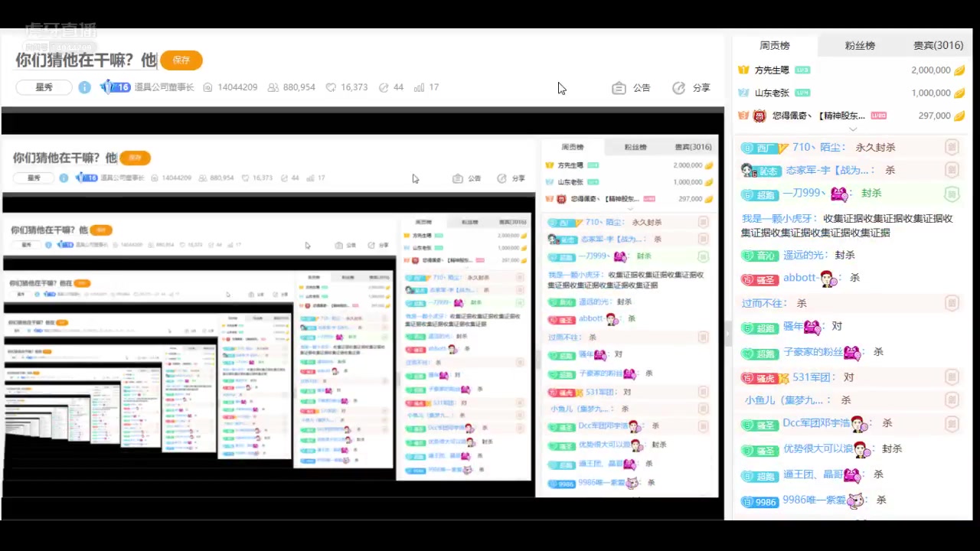The height and width of the screenshot is (551, 980).
Task: Click the gold bean icon beside 1,000,000
Action: [959, 93]
